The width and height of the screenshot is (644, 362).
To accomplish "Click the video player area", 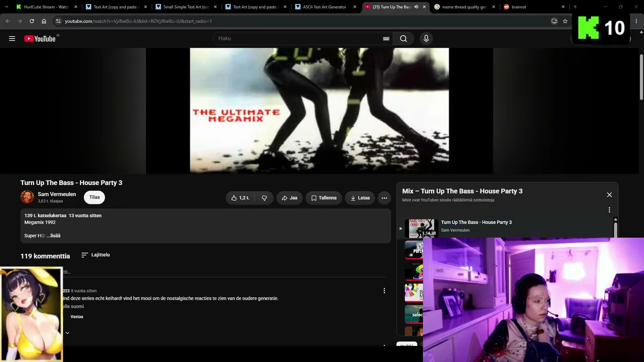I will 319,111.
